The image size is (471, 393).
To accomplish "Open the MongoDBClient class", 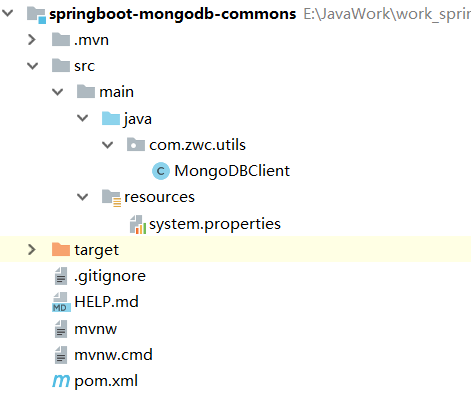I will click(232, 171).
